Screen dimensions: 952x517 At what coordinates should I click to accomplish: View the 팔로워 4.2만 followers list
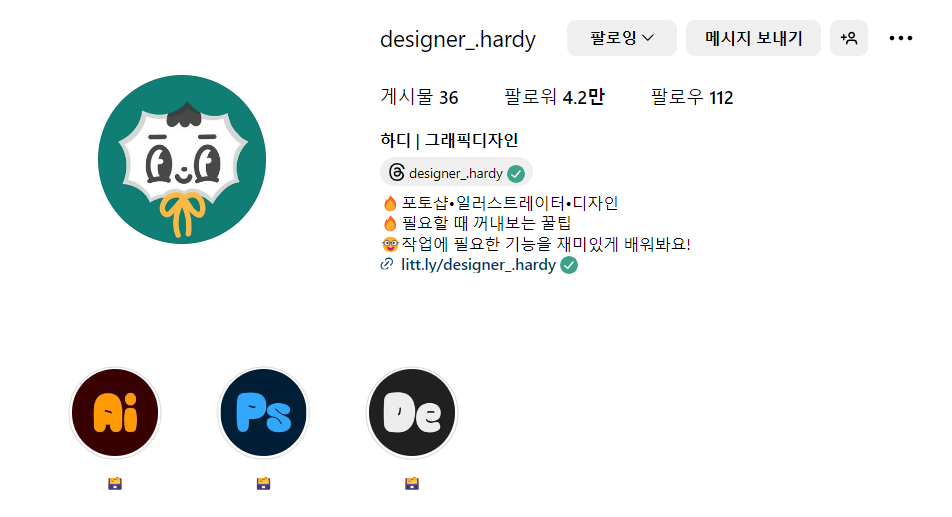pyautogui.click(x=554, y=97)
